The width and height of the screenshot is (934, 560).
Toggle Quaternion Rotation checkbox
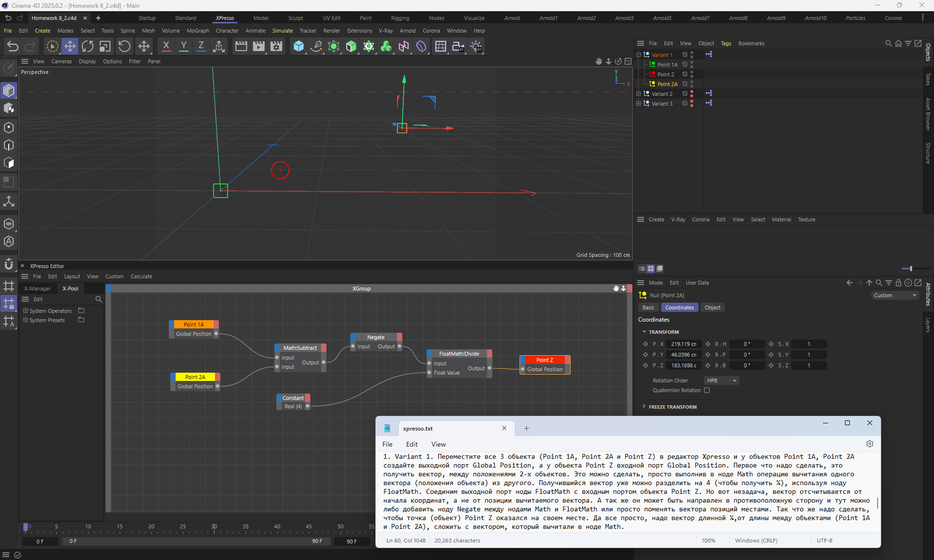point(707,390)
